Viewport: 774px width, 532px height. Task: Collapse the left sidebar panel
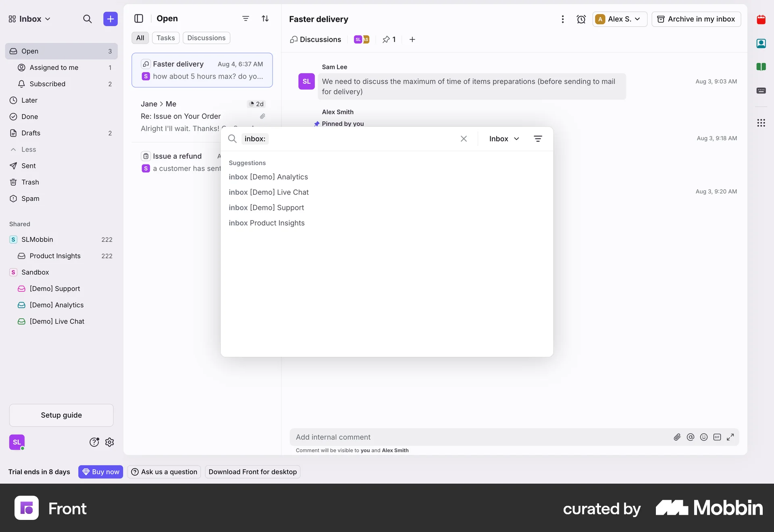pos(139,19)
